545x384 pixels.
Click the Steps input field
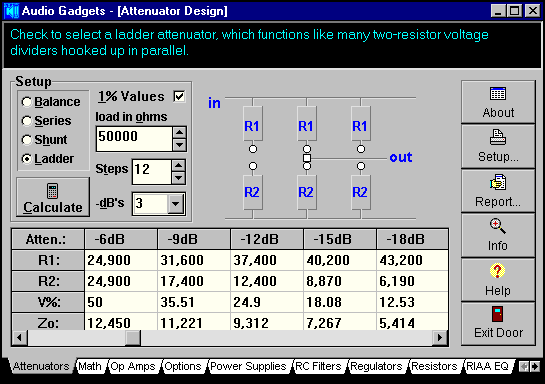(x=152, y=172)
